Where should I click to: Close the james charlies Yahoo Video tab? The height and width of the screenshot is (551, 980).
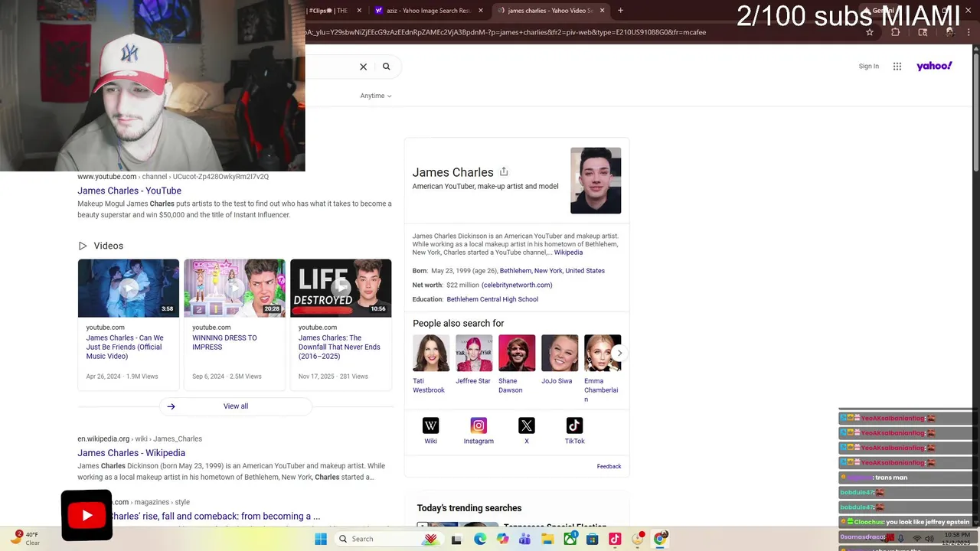point(602,11)
